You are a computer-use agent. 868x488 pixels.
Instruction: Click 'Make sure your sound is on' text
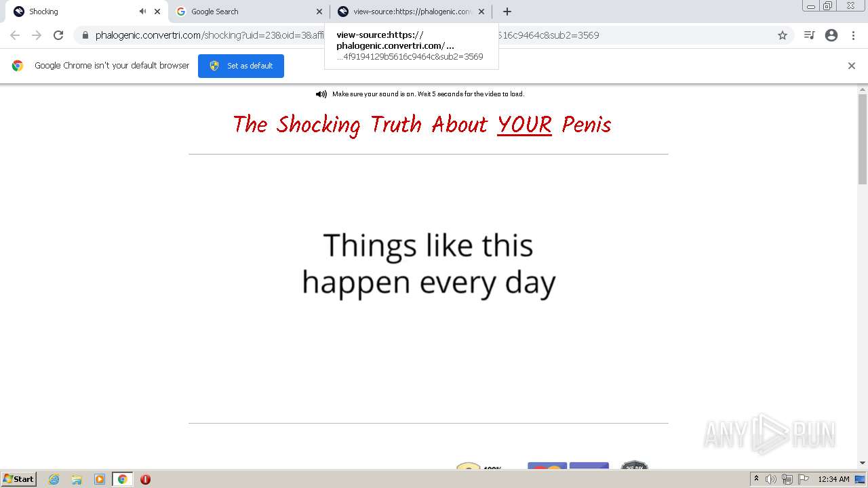coord(428,94)
